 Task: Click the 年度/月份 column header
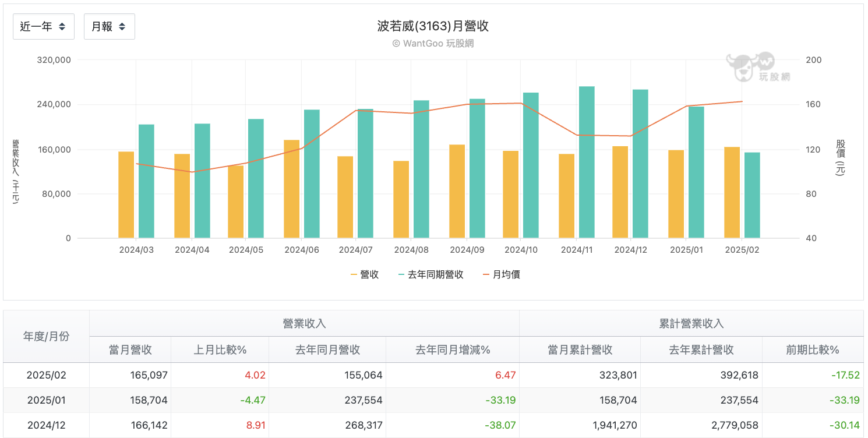pos(46,336)
